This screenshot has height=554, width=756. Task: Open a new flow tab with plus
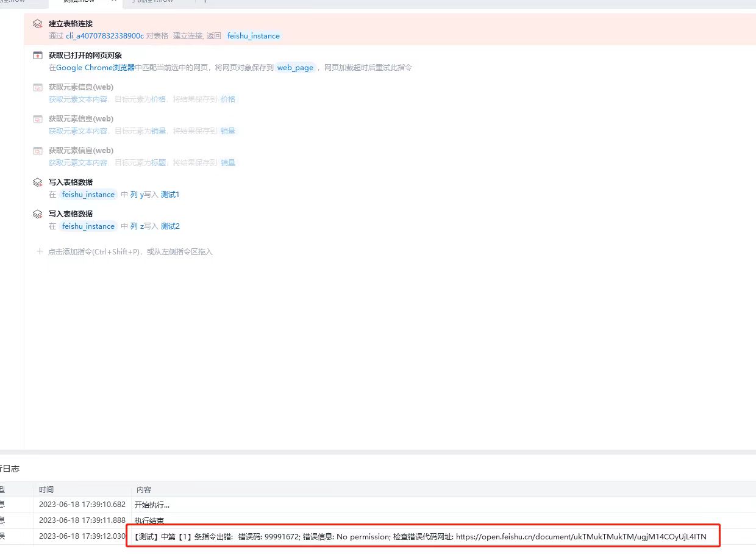click(205, 1)
